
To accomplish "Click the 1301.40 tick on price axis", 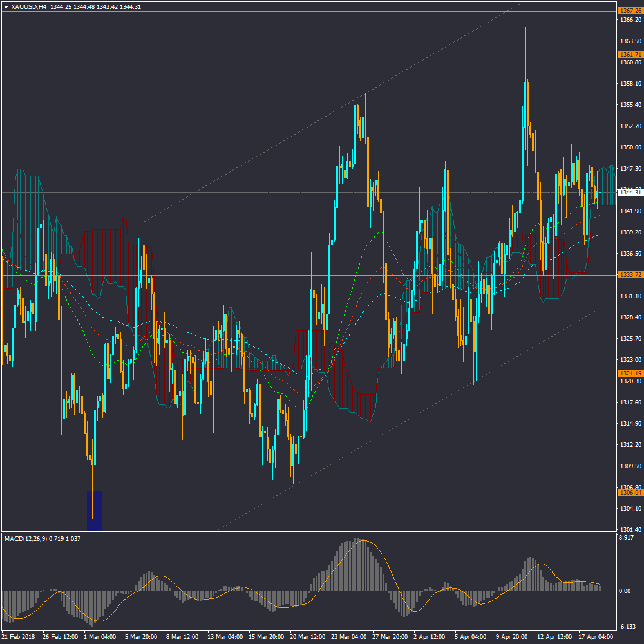I will coord(629,529).
